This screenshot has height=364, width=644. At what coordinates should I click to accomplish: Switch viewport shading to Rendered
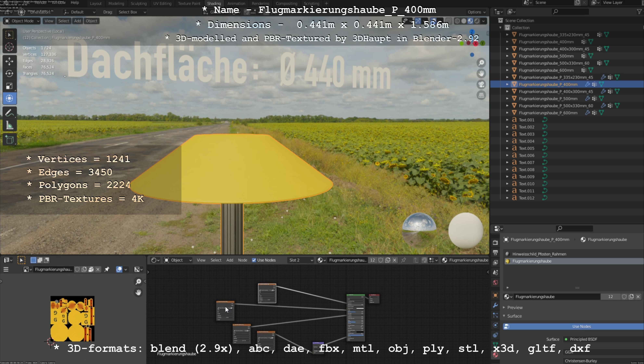(x=477, y=21)
